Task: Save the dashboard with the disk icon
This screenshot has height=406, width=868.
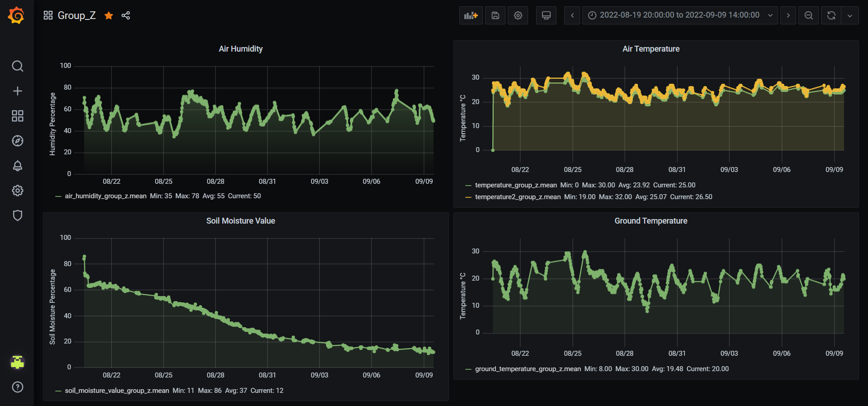Action: point(495,15)
